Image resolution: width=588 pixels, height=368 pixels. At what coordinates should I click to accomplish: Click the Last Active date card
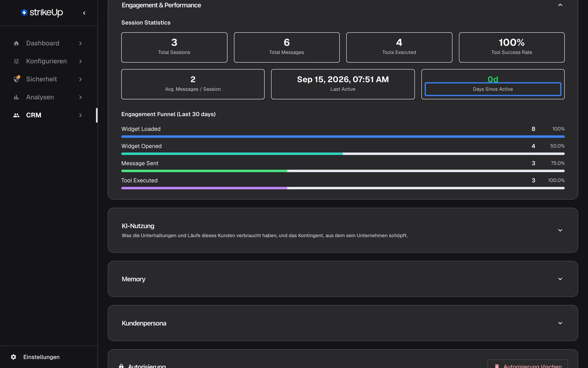click(343, 84)
